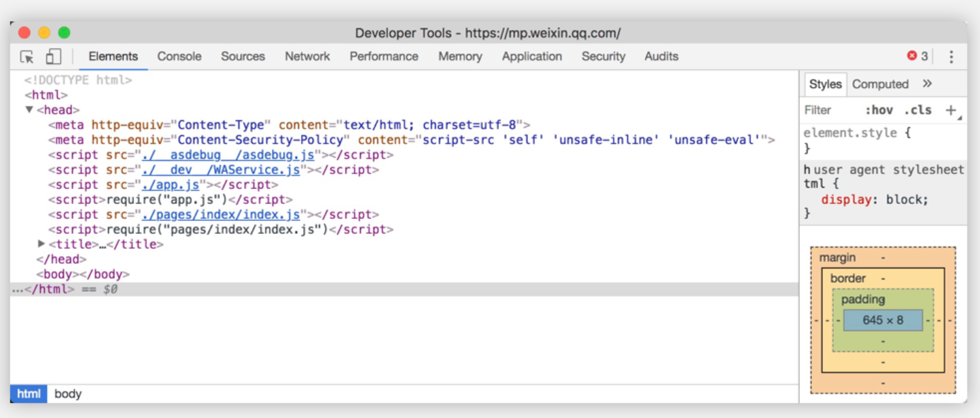Click the margin label in box model
This screenshot has height=418, width=980.
tap(837, 258)
